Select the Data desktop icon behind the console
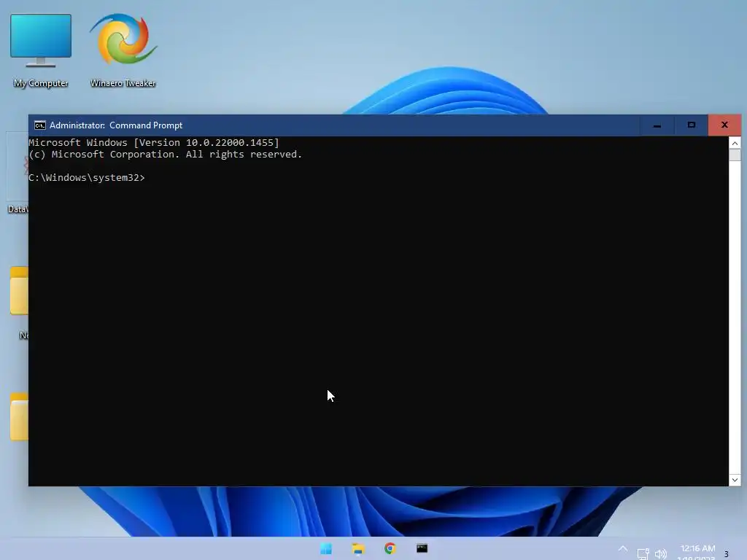Image resolution: width=747 pixels, height=560 pixels. (x=18, y=174)
